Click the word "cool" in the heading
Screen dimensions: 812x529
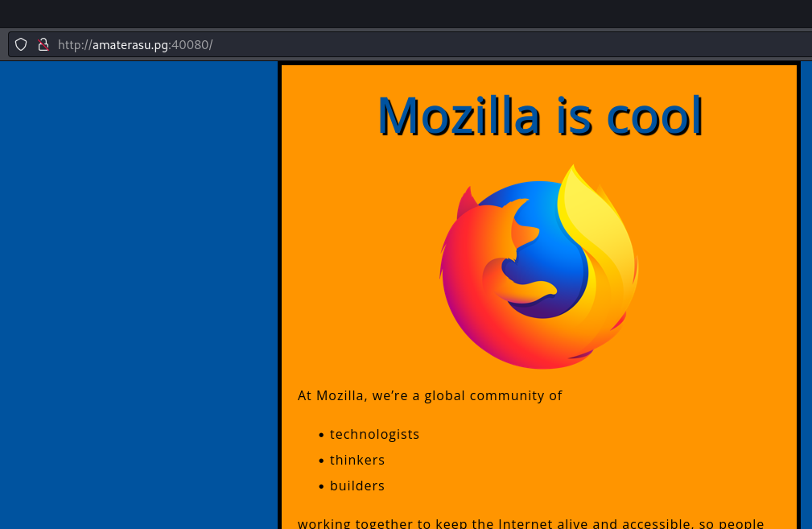654,115
